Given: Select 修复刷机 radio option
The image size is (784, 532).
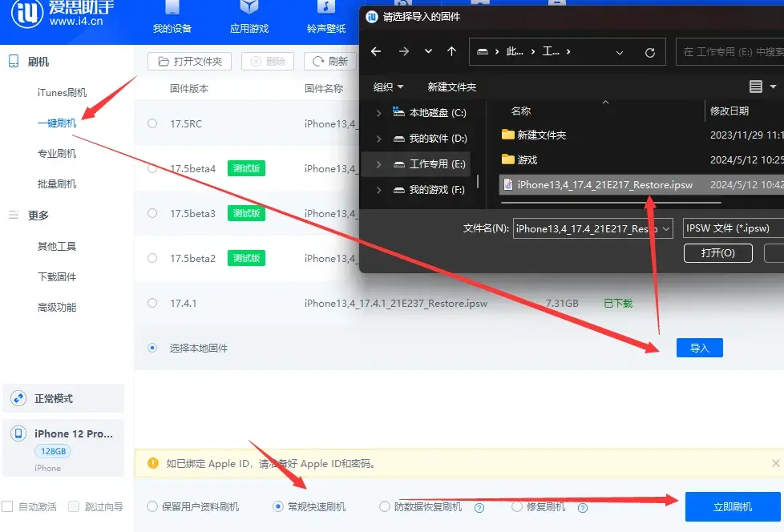Looking at the screenshot, I should pyautogui.click(x=517, y=506).
